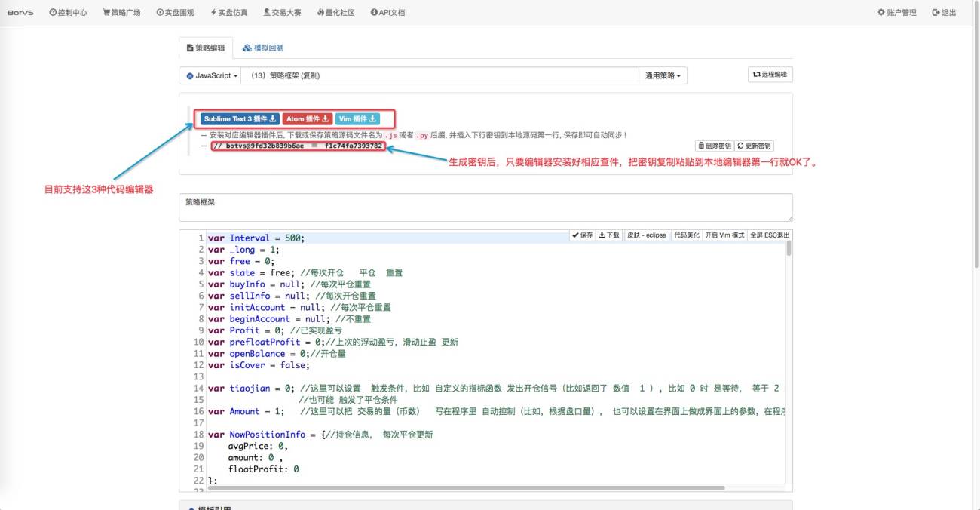Toggle 开启 Vim 模式

click(x=724, y=235)
